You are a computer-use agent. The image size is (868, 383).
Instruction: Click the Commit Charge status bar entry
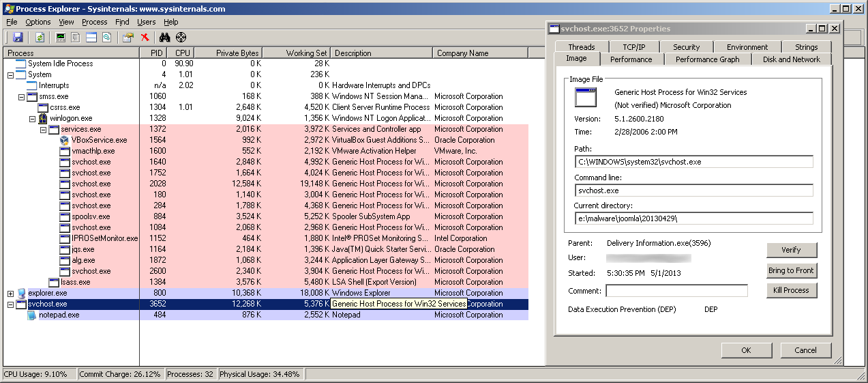[120, 374]
